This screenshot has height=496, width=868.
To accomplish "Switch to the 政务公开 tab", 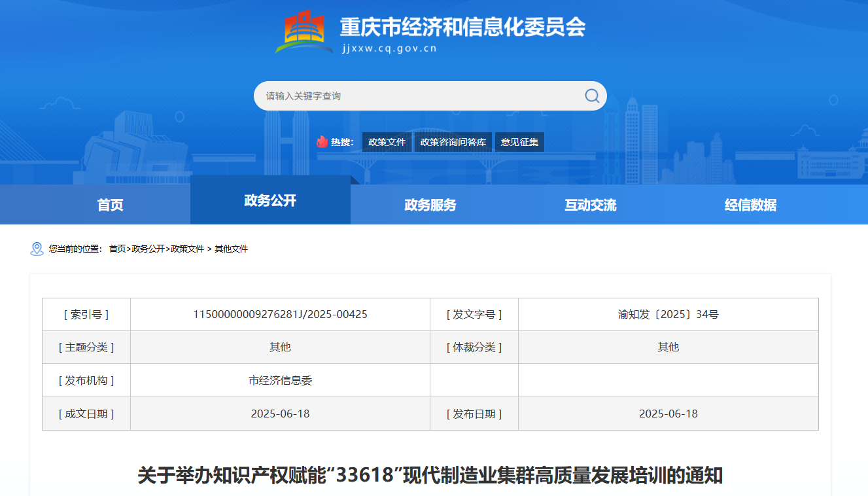I will 270,200.
